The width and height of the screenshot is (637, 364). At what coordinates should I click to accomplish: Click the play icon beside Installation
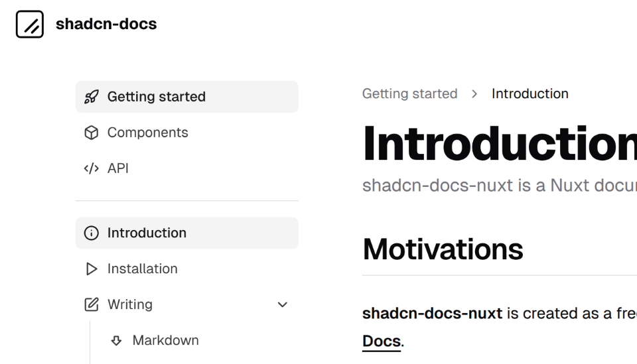[x=92, y=269]
